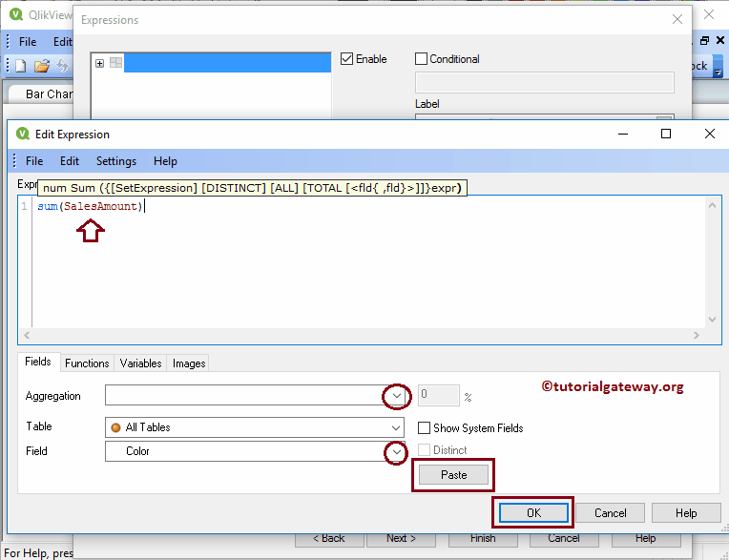Select the Bar Chart sheet tab

(42, 93)
